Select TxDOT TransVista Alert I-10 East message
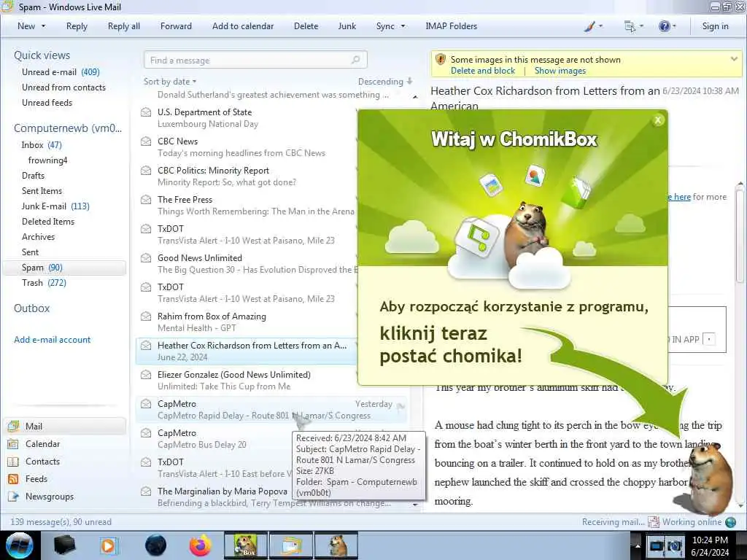 point(271,467)
